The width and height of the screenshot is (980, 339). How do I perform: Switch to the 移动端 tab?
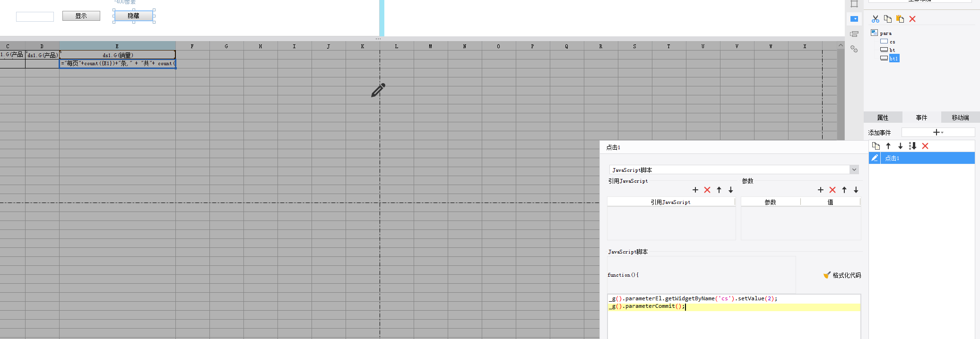click(x=960, y=117)
